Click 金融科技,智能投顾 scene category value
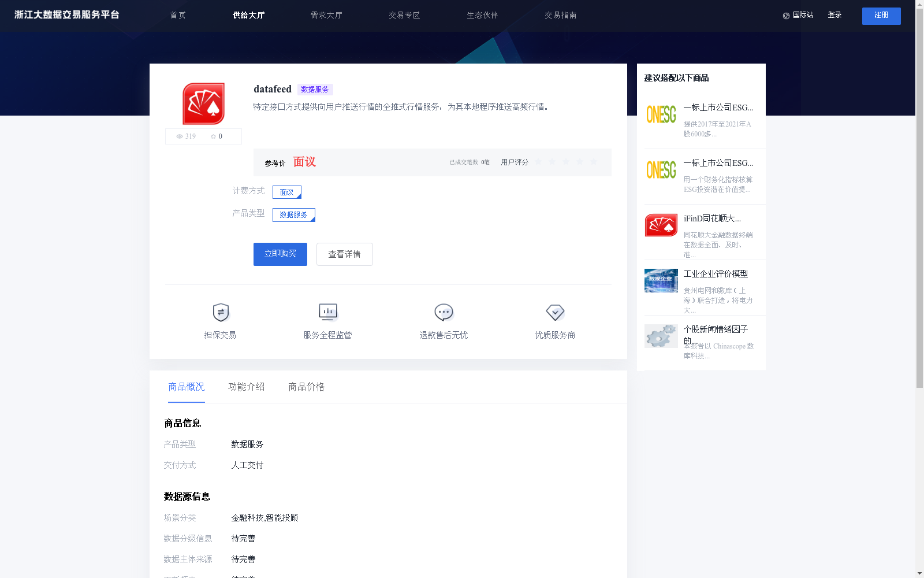This screenshot has height=578, width=924. 264,518
